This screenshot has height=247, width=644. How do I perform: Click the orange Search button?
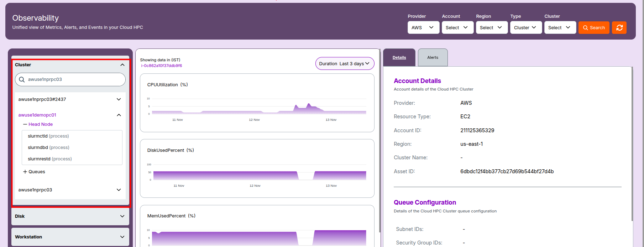(594, 27)
